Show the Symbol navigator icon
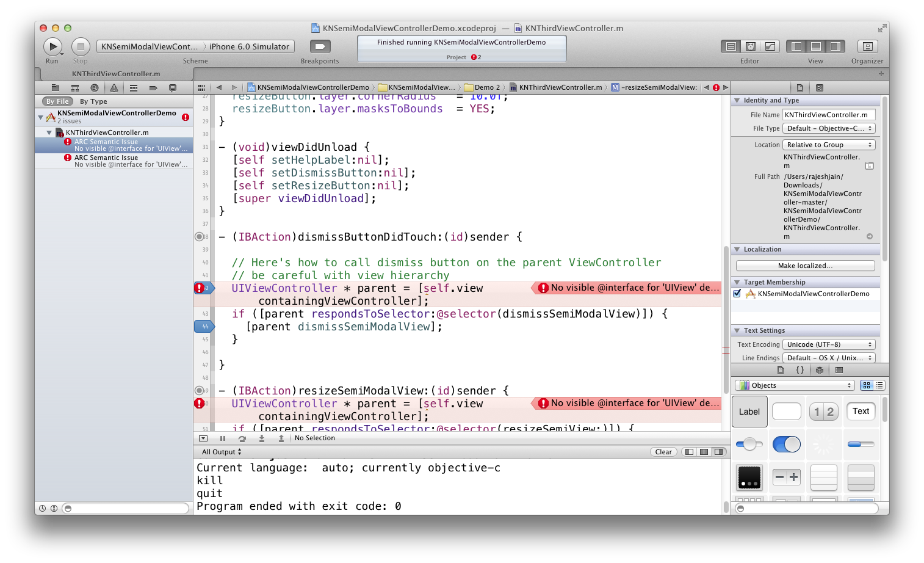This screenshot has width=924, height=563. click(x=75, y=88)
